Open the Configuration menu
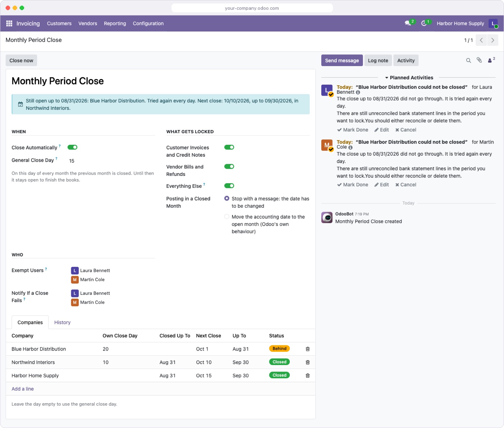This screenshot has width=504, height=428. tap(148, 23)
